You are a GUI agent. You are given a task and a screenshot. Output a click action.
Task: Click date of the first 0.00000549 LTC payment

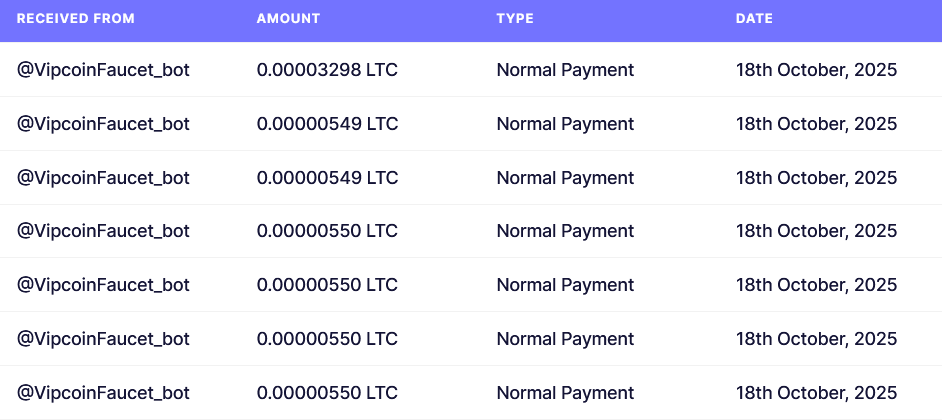[x=816, y=124]
